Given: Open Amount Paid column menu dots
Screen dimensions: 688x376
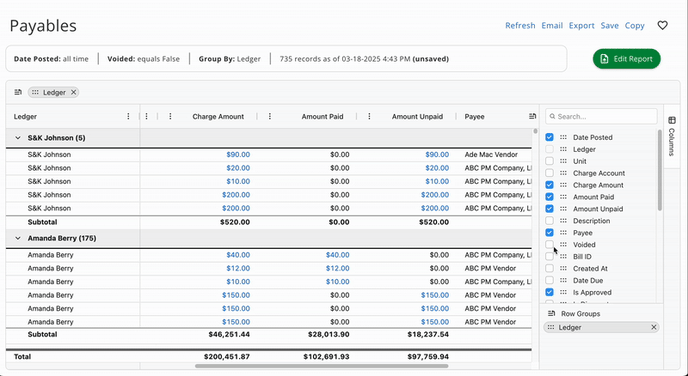Looking at the screenshot, I should (270, 116).
